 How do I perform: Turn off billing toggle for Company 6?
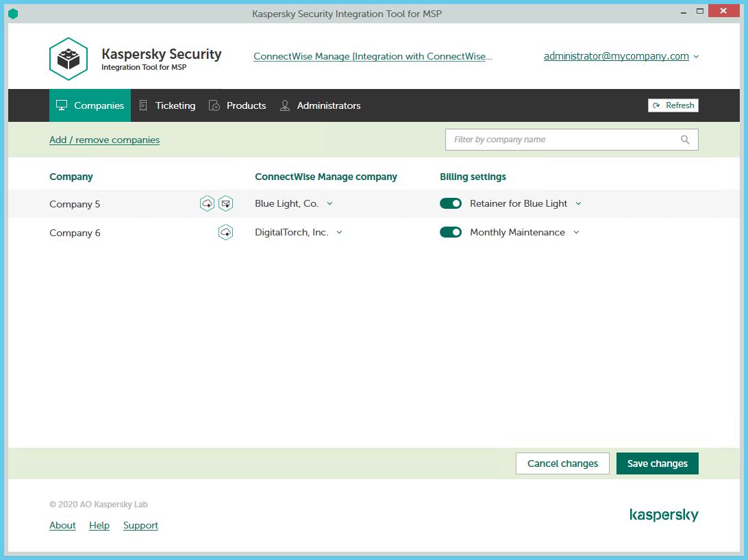tap(451, 232)
